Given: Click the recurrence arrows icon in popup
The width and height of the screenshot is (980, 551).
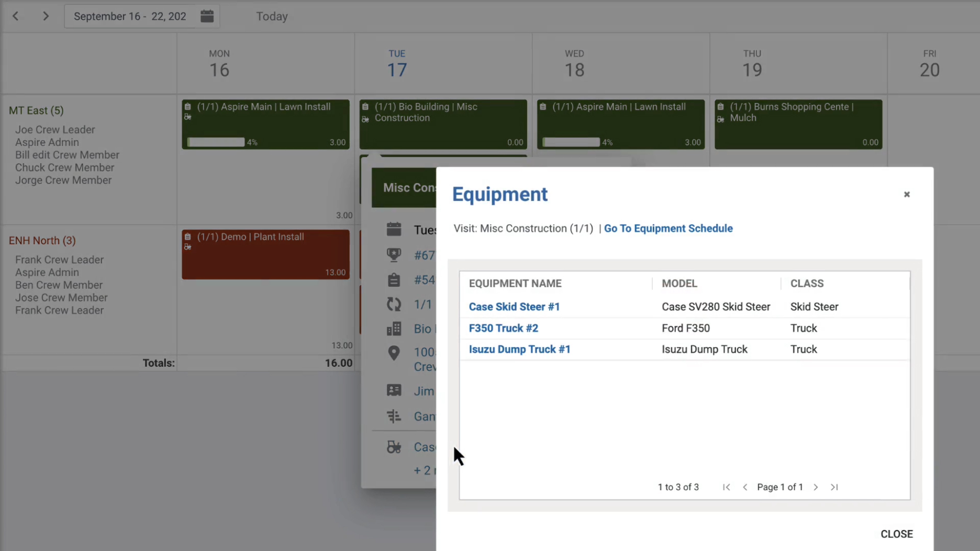Looking at the screenshot, I should click(394, 304).
